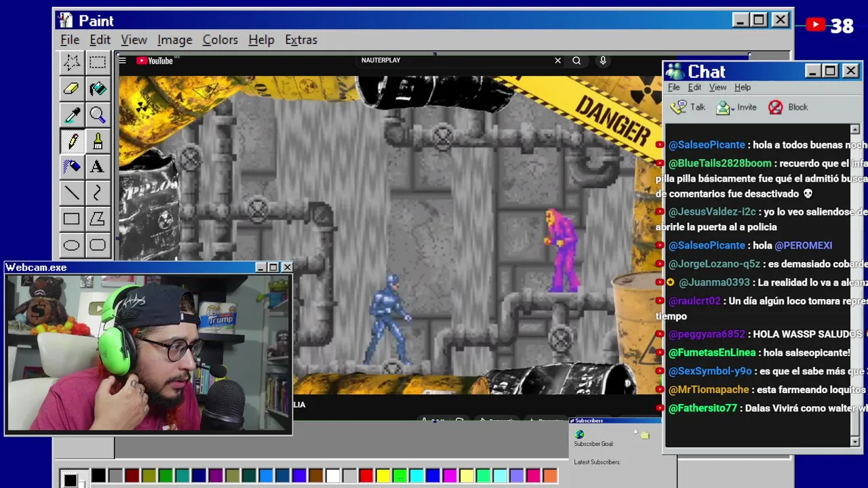Click username @Juanma0393 in chat
The image size is (868, 488).
(714, 283)
